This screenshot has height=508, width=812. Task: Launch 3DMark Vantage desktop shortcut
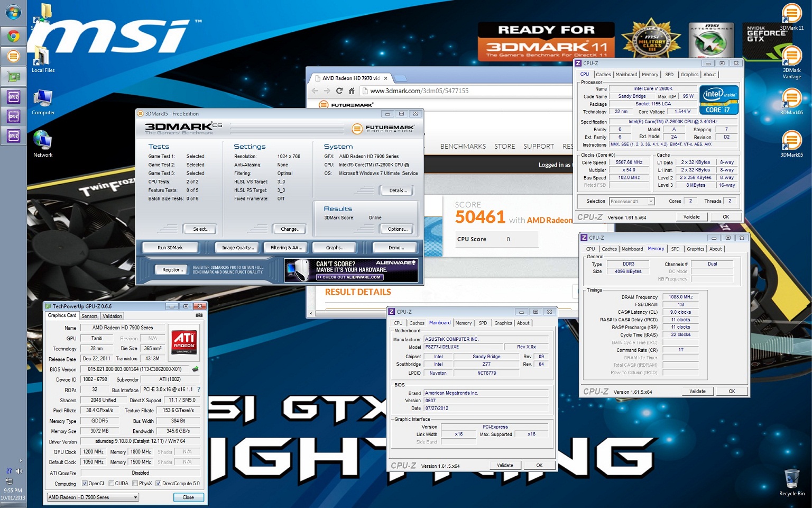(791, 62)
